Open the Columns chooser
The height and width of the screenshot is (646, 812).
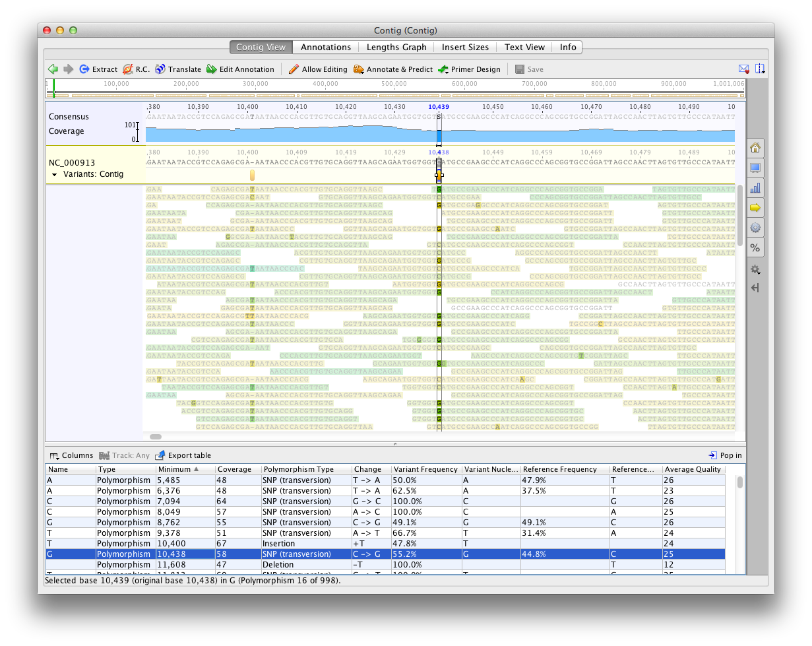[x=72, y=455]
